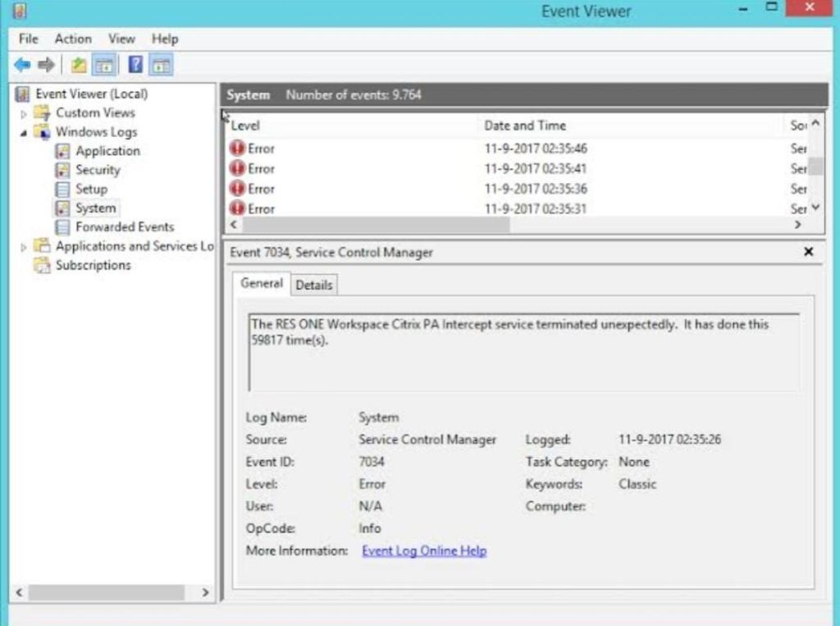840x626 pixels.
Task: Click the Back arrow toolbar icon
Action: (22, 65)
